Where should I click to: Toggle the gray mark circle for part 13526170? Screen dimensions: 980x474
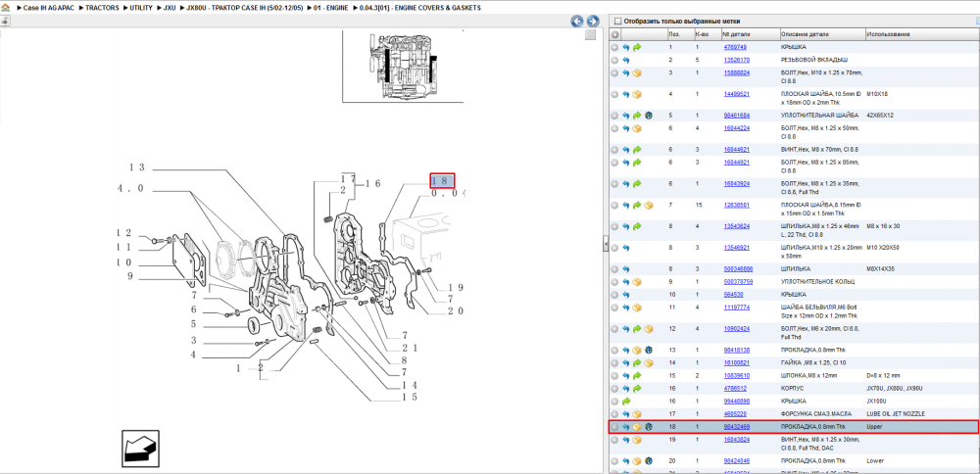pyautogui.click(x=615, y=61)
